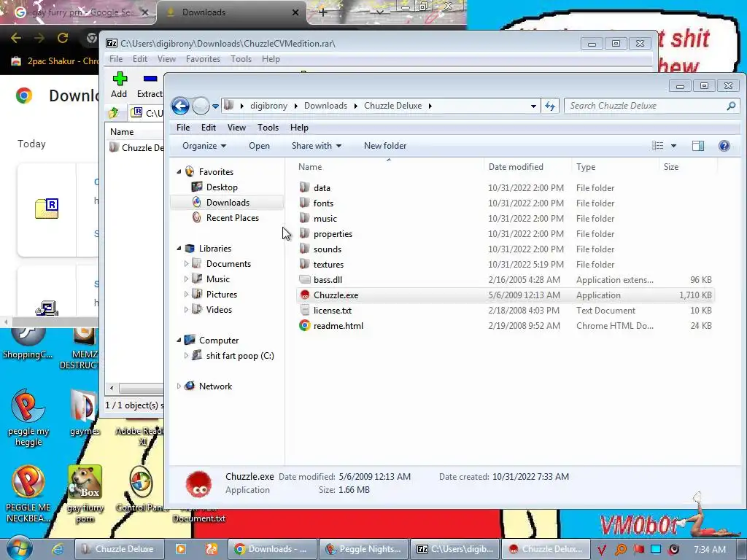Viewport: 747px width, 560px height.
Task: Click the Forward arrow in Explorer window
Action: click(201, 106)
